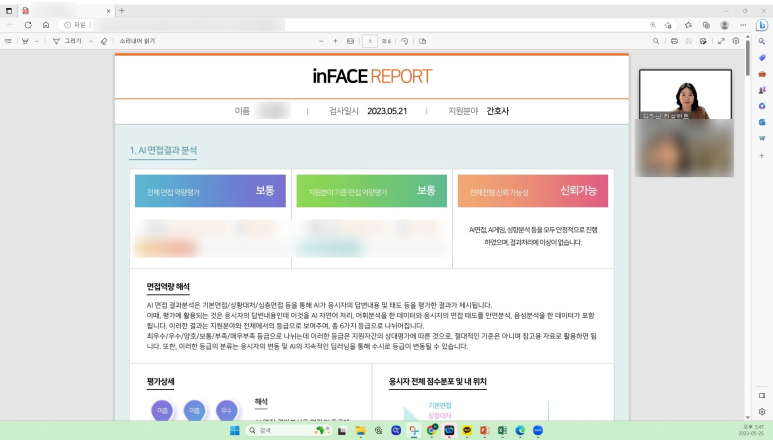Open the user profile menu
This screenshot has height=440, width=773.
725,25
